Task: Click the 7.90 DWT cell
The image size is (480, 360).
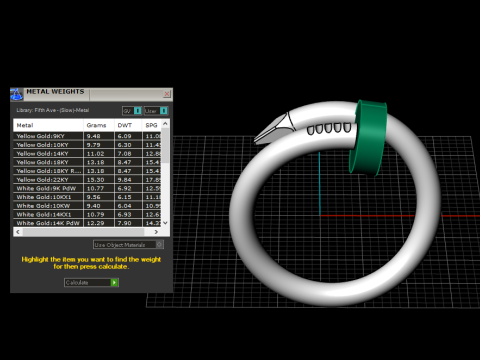Action: (x=128, y=223)
